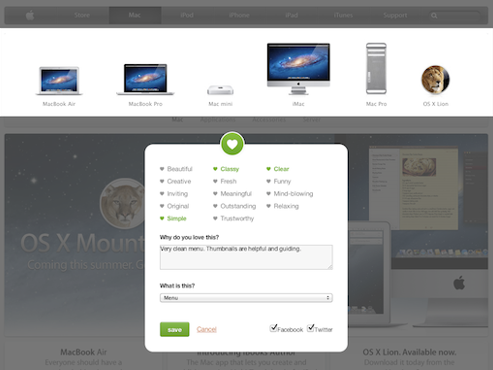Screen dimensions: 493x370
Task: Toggle the Trustworthy tag
Action: (x=234, y=218)
